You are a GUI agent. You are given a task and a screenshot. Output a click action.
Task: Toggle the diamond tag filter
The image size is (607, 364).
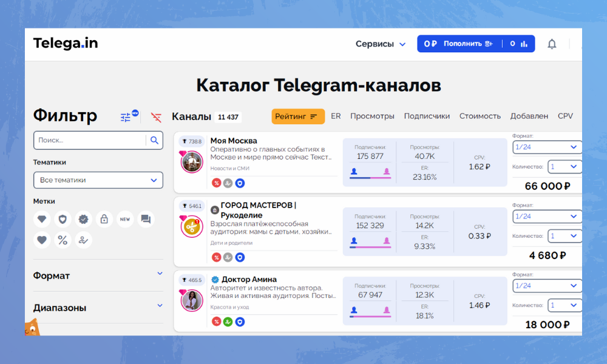click(x=42, y=219)
